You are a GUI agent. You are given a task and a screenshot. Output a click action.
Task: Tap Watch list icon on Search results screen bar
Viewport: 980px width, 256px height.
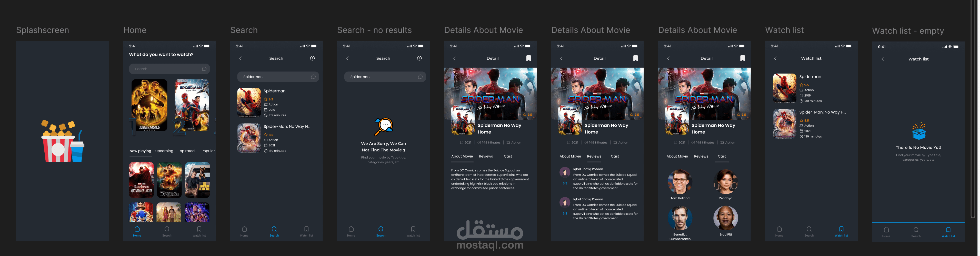tap(307, 229)
